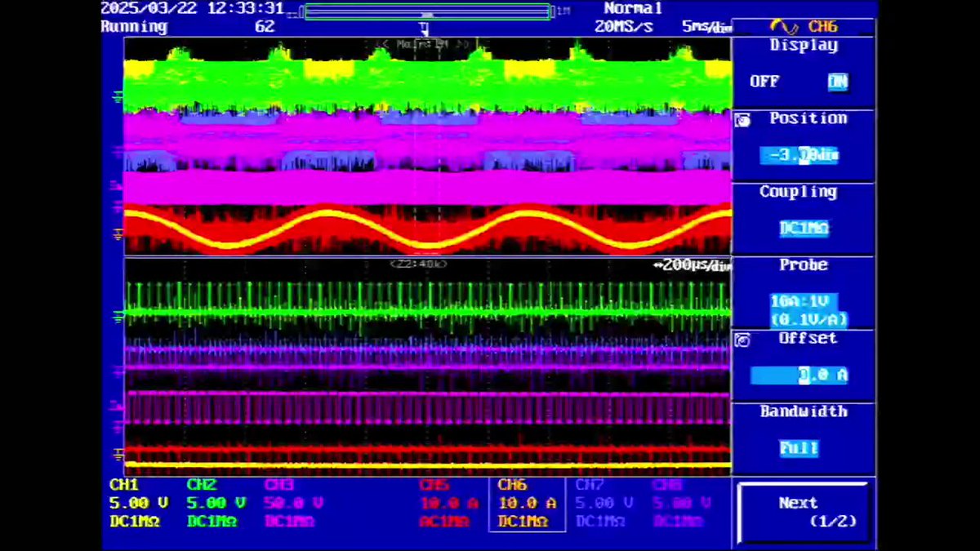Open the Coupling soft key label

(798, 192)
